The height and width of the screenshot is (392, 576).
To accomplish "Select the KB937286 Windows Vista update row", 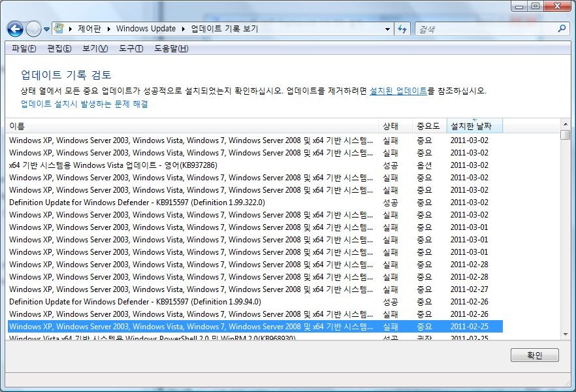I will (x=255, y=165).
